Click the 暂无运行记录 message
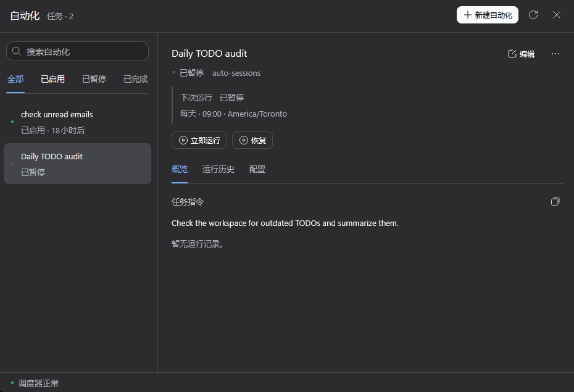The image size is (574, 392). point(198,244)
